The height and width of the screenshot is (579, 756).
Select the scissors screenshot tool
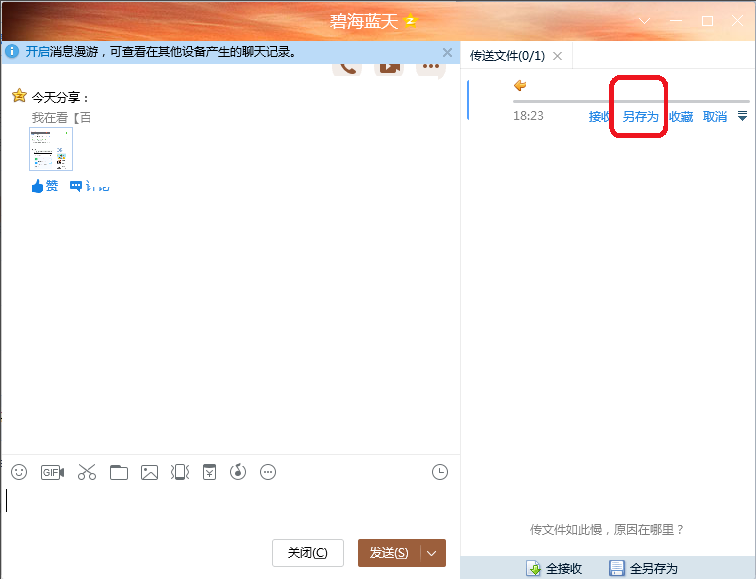86,472
